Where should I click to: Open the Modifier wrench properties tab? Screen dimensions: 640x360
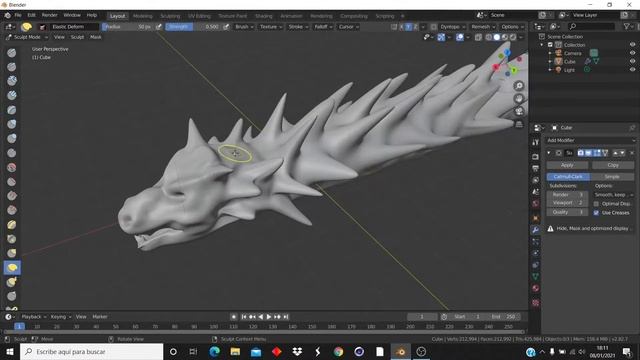[x=536, y=230]
